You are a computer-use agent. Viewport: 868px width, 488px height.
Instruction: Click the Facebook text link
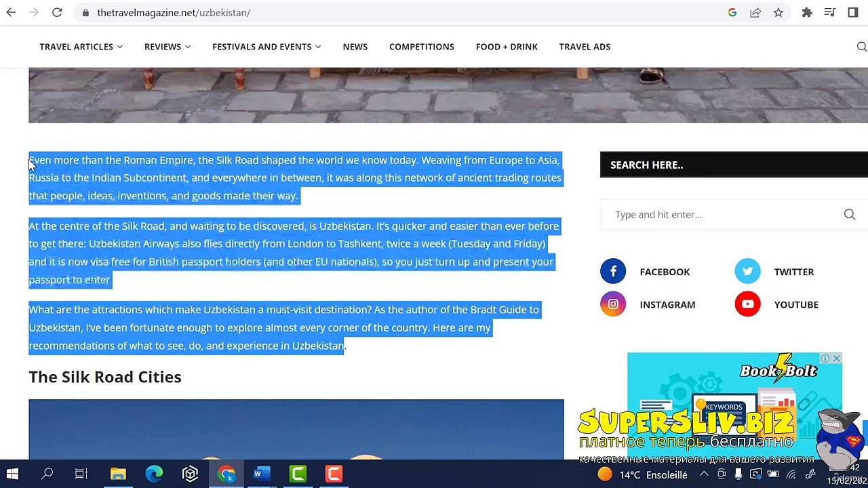point(665,272)
